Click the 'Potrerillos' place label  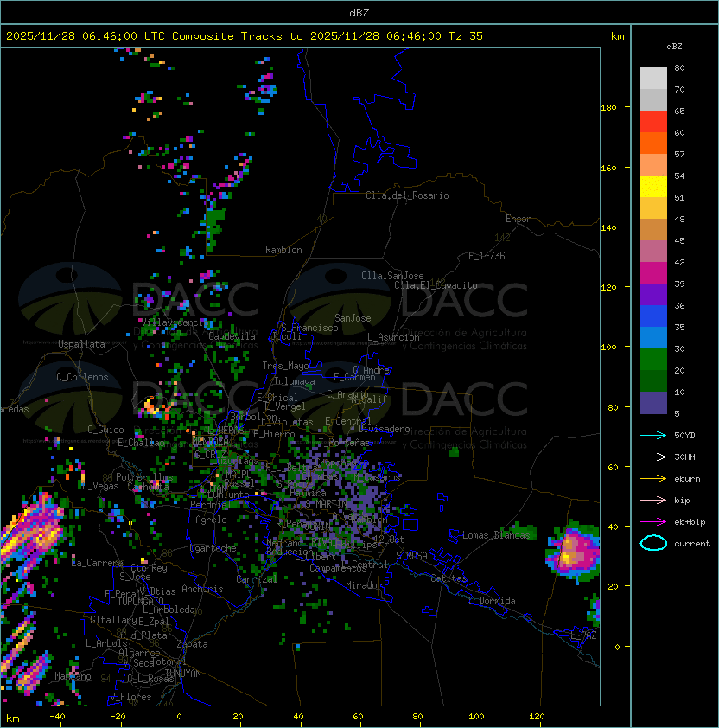point(144,477)
